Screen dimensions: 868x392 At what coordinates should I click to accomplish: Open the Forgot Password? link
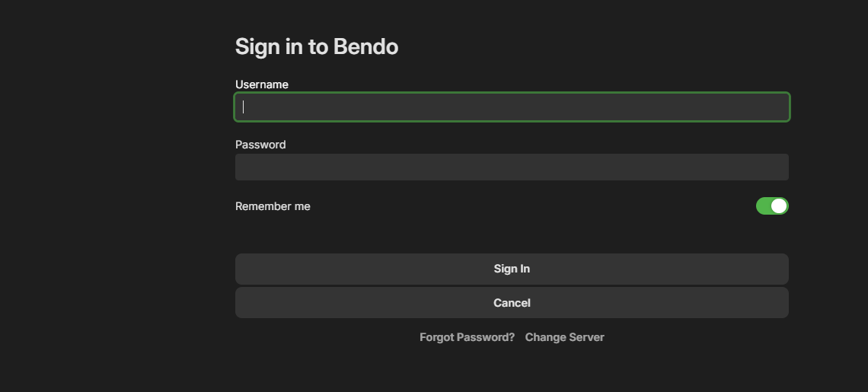(467, 337)
